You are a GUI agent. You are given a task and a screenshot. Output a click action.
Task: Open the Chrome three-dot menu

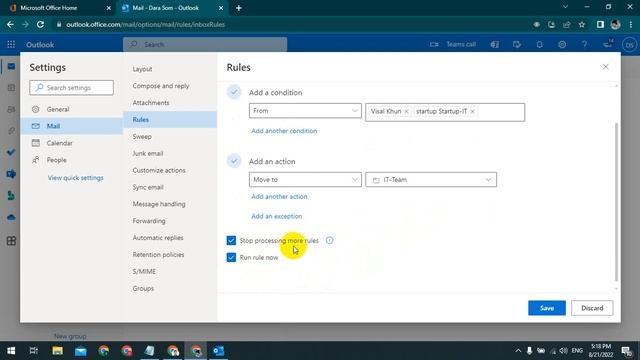click(631, 24)
